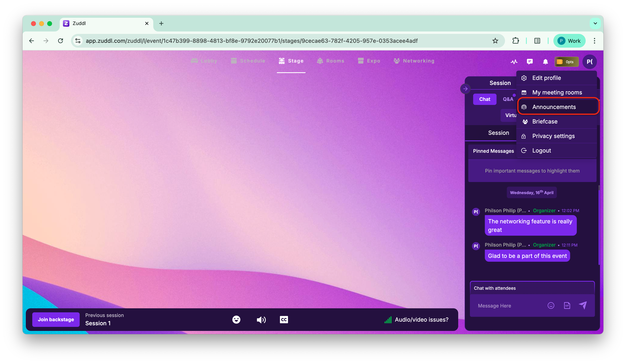Open the GIF picker in chat
The image size is (626, 364).
click(x=567, y=305)
